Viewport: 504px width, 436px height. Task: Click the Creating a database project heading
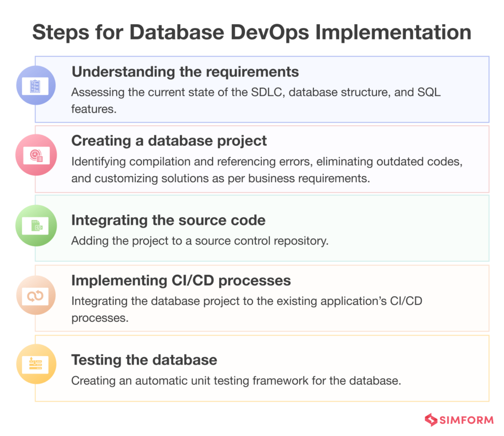point(169,141)
